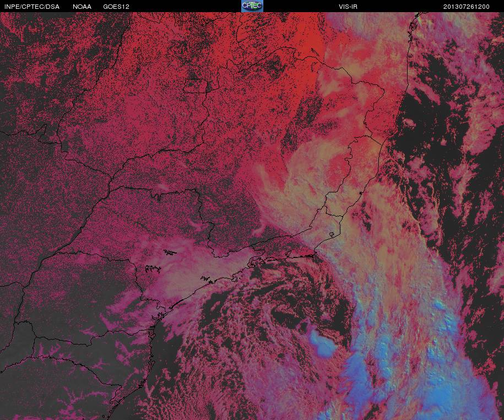Screen dimensions: 504x420
Task: Click the NOAA label in header
Action: [82, 7]
